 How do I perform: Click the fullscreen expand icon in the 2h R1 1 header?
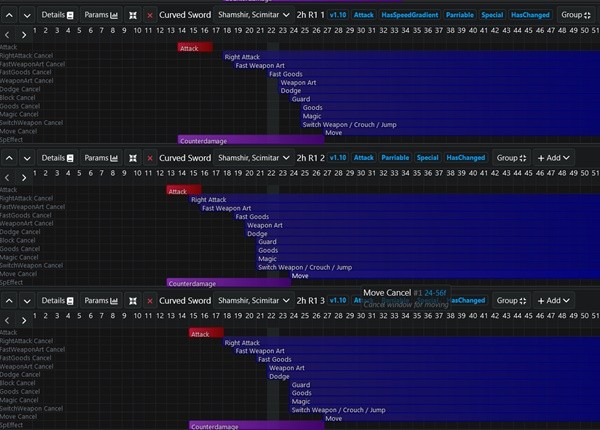132,16
